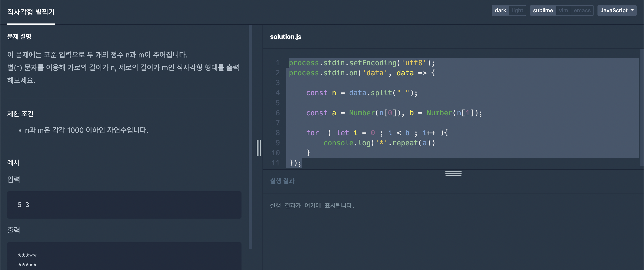Open the JavaScript language dropdown
644x270 pixels.
point(617,11)
